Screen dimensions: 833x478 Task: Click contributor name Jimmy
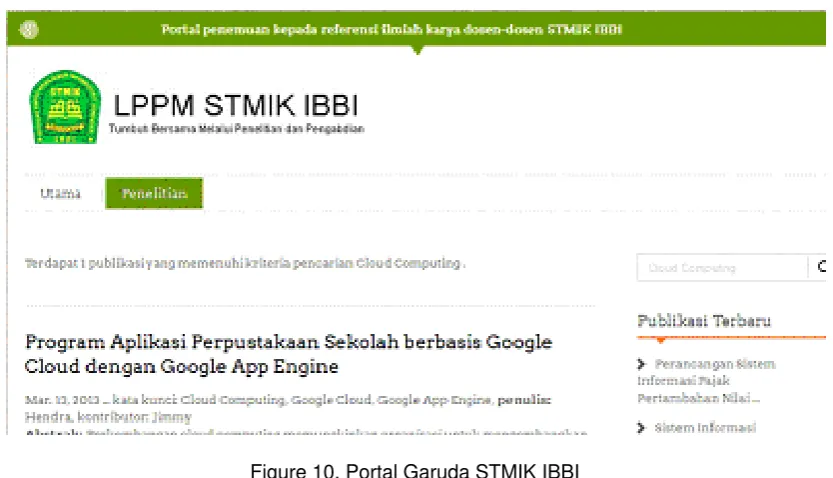coord(171,417)
